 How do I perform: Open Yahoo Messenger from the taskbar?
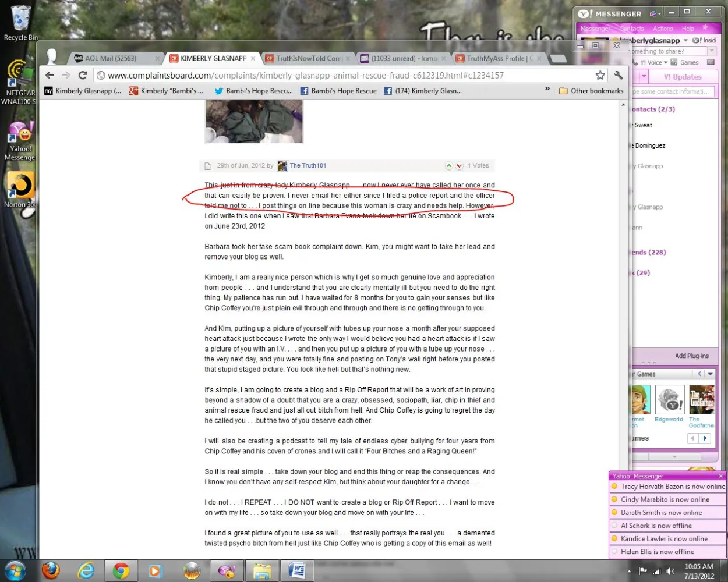[x=226, y=570]
